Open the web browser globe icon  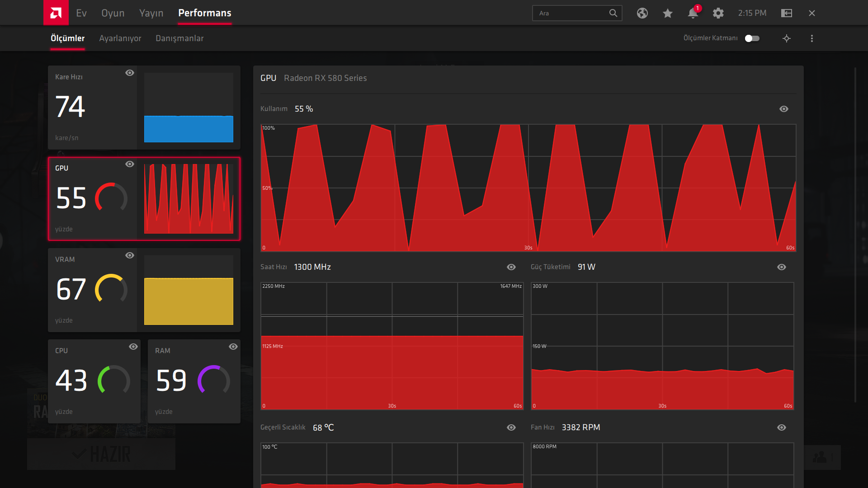[x=642, y=13]
